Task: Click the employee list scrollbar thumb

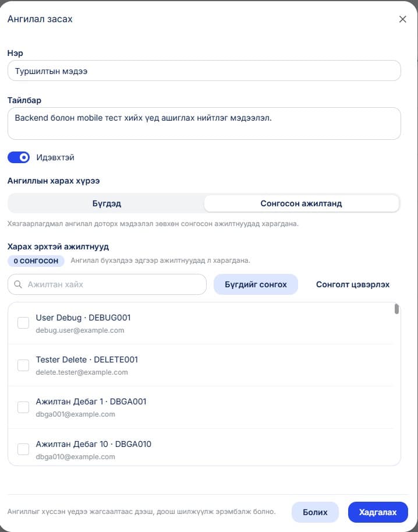Action: coord(396,309)
